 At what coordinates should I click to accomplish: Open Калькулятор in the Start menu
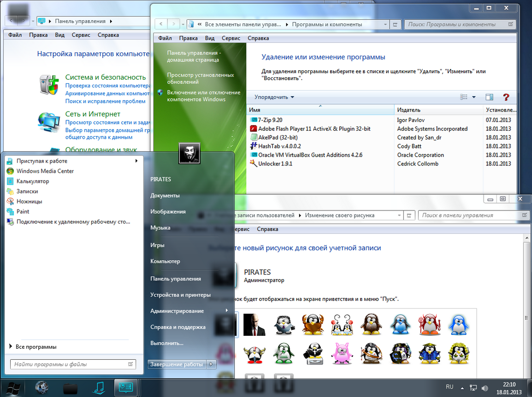coord(32,181)
